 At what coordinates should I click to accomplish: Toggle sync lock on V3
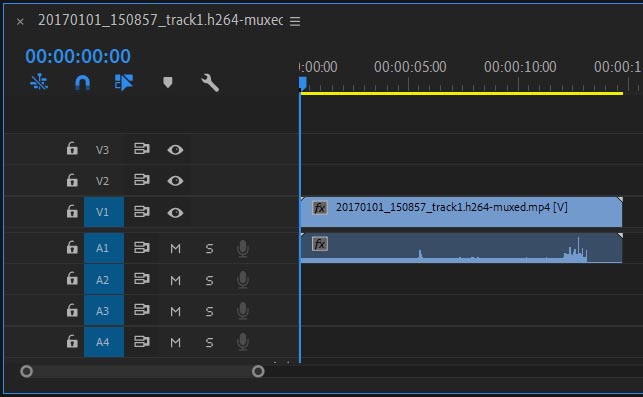tap(141, 148)
